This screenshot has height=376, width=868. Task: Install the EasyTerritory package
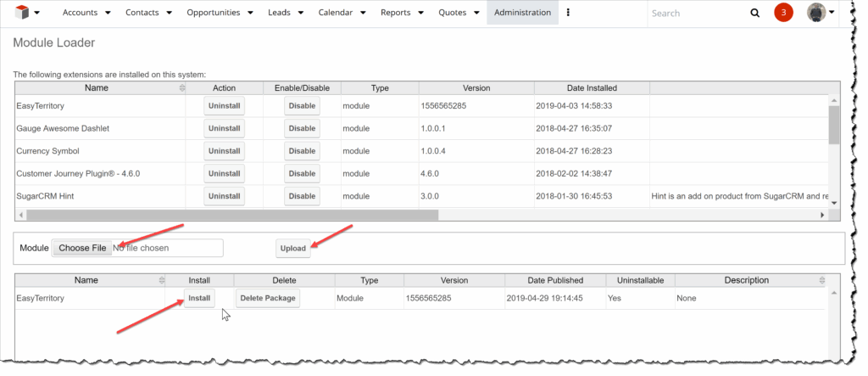pyautogui.click(x=199, y=299)
